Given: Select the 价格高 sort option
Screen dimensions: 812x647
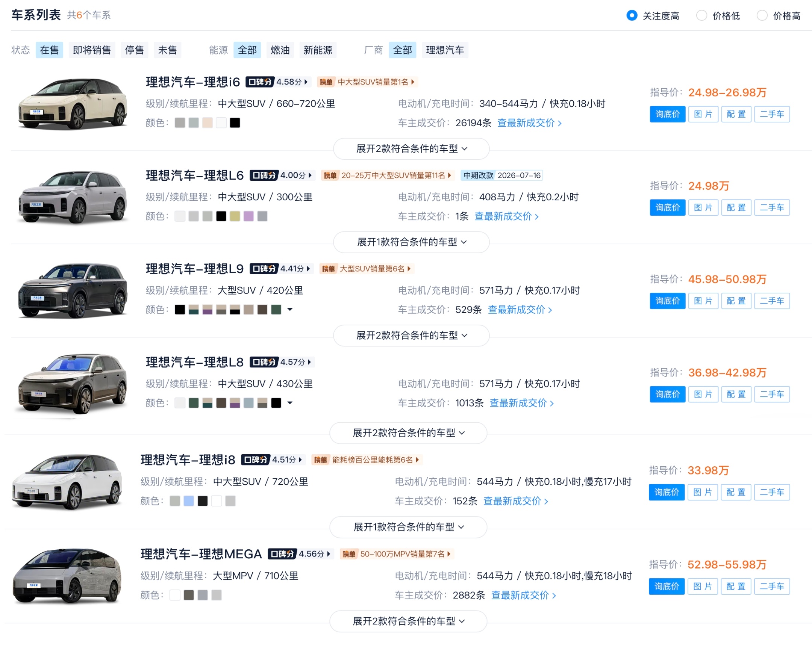Looking at the screenshot, I should pos(779,16).
